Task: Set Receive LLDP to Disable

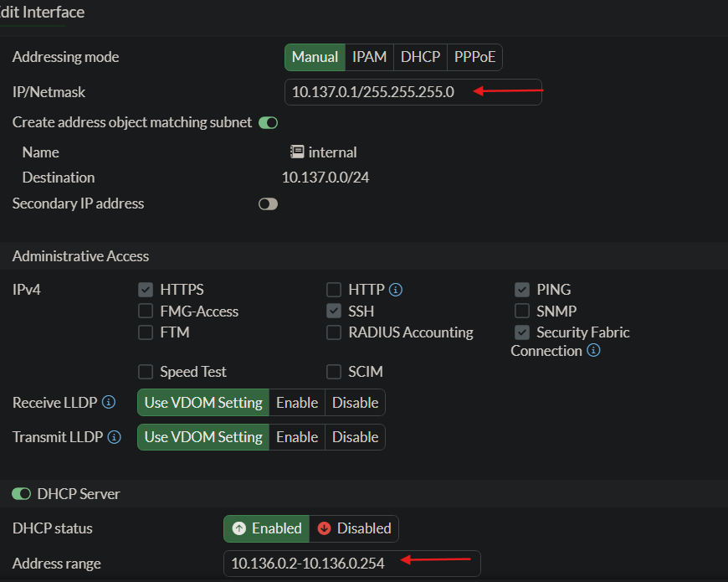Action: pos(355,402)
